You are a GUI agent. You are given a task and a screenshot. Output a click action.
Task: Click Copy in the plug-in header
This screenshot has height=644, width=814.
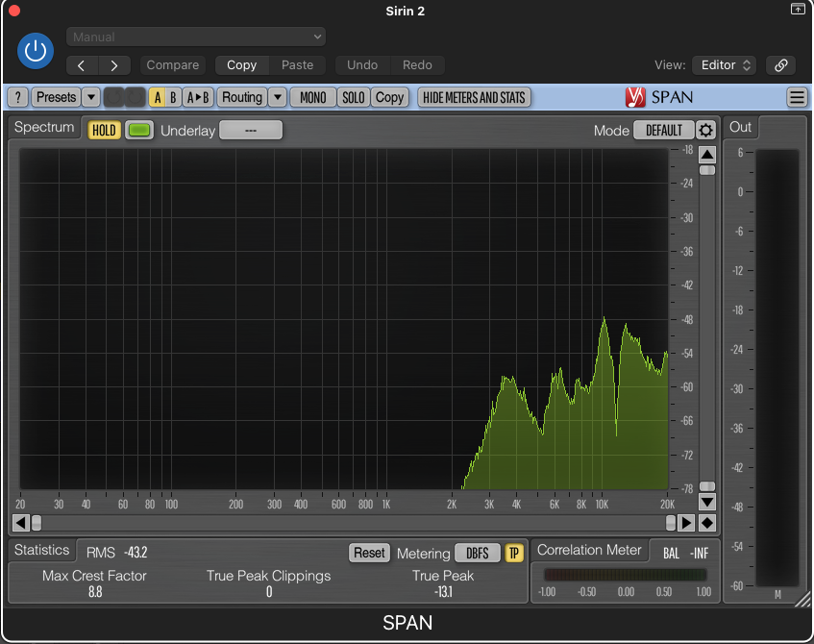point(242,65)
